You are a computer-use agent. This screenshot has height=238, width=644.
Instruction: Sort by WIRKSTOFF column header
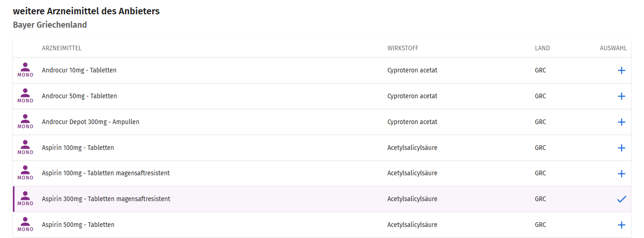(x=403, y=48)
